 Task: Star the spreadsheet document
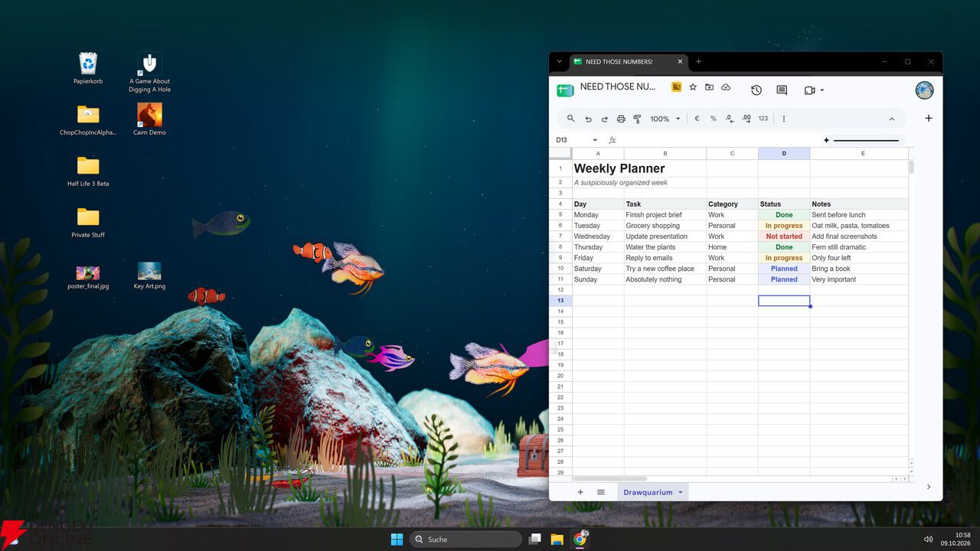pos(693,87)
